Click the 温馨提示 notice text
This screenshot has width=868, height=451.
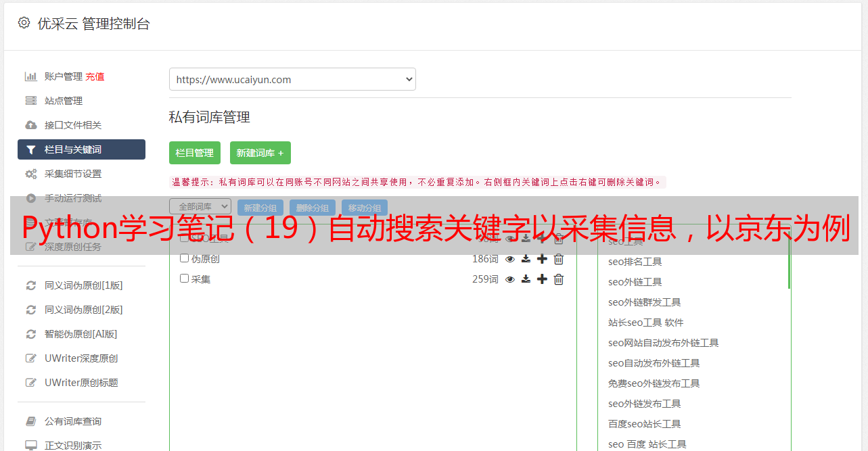click(x=417, y=182)
